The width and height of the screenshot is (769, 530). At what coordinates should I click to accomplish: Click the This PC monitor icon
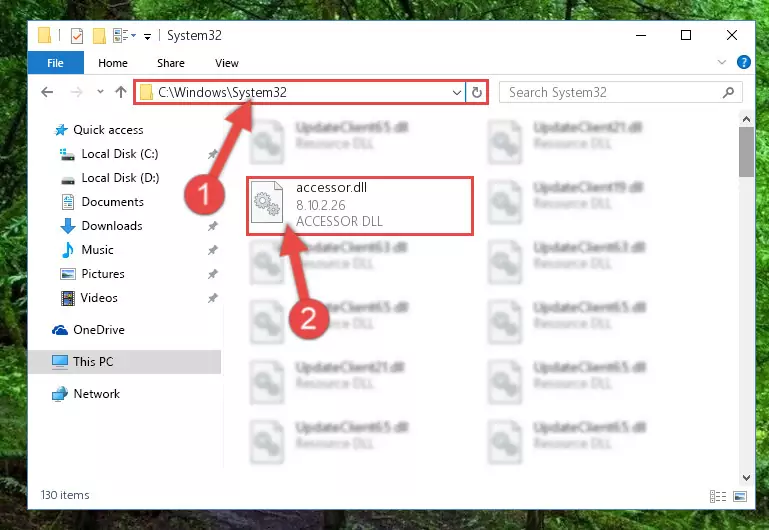60,362
